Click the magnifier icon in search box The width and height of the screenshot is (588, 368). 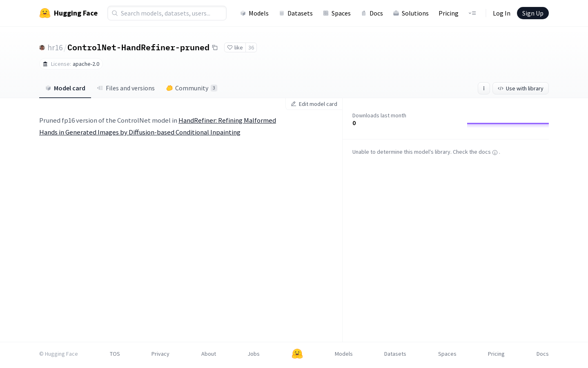coord(115,13)
